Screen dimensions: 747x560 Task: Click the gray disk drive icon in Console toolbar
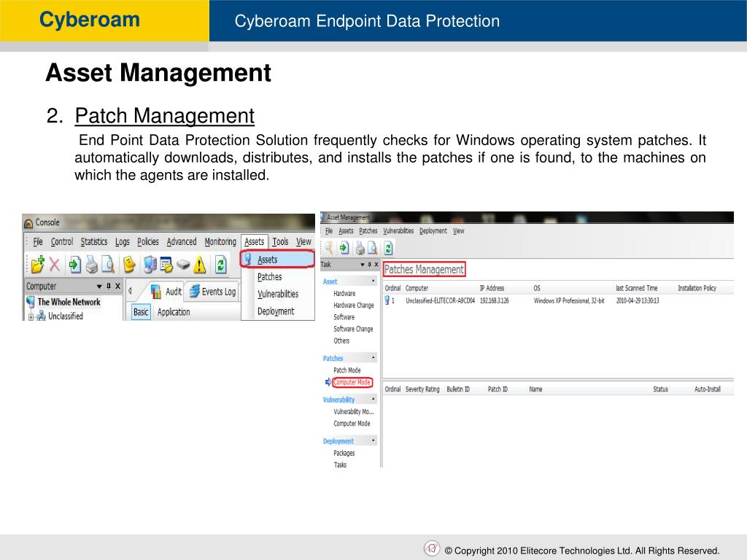[x=183, y=265]
